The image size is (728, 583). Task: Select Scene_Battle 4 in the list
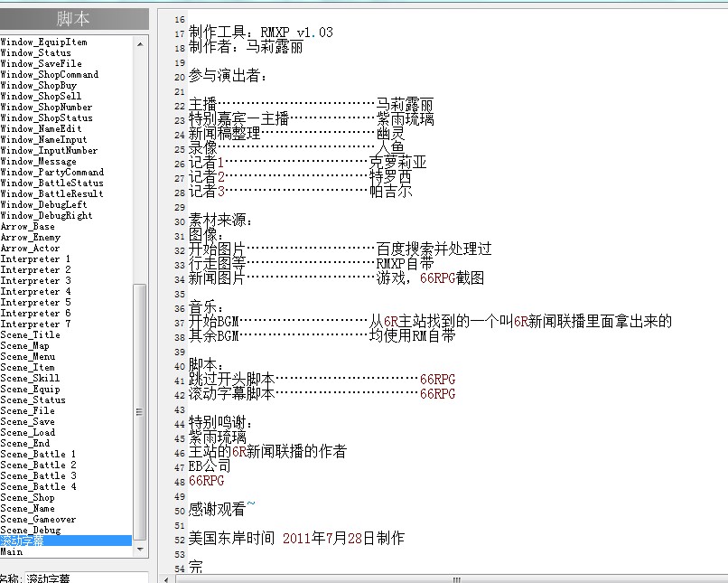[x=38, y=486]
